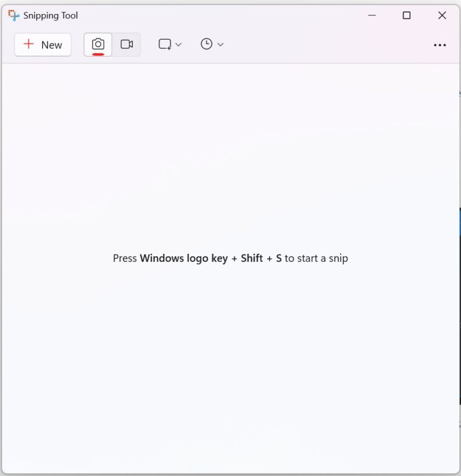
Task: Select the camera Snip mode
Action: [x=98, y=44]
